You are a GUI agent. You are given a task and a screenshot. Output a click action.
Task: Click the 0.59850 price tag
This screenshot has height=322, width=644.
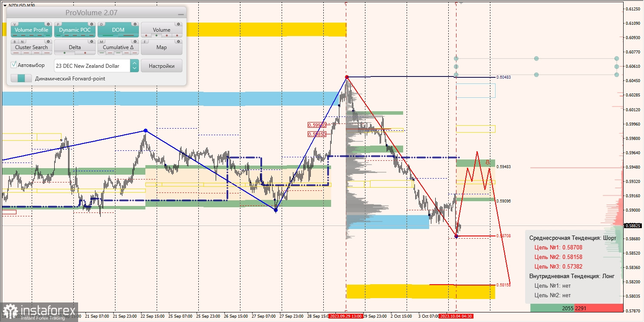(x=316, y=135)
